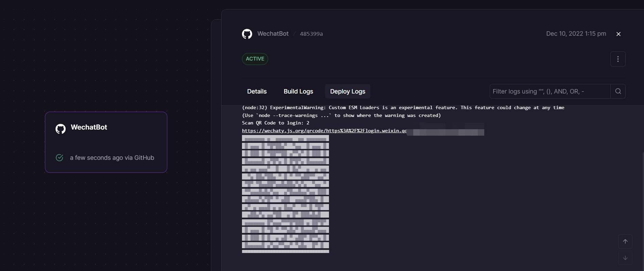Click the 'Dec 10, 2022 1:15 pm' timestamp
The width and height of the screenshot is (644, 271).
tap(576, 34)
